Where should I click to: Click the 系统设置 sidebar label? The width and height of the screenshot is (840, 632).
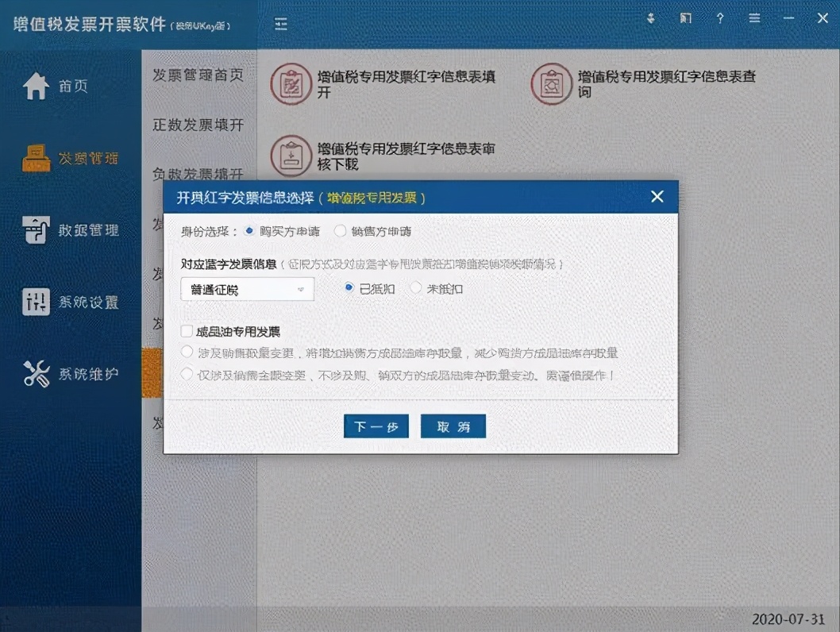(x=88, y=302)
